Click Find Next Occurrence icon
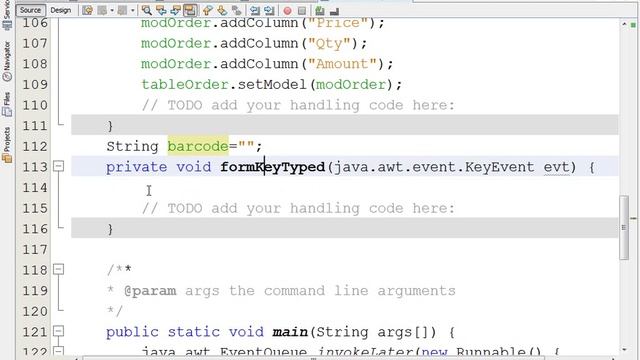The image size is (640, 360). click(x=176, y=10)
